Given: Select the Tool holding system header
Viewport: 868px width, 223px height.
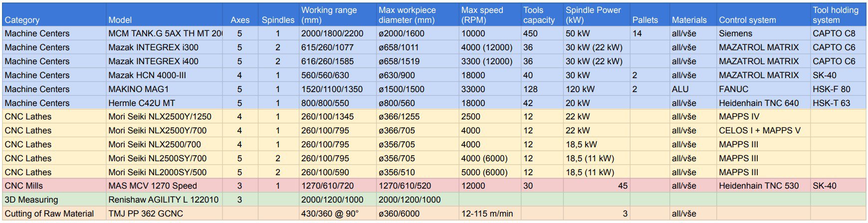Looking at the screenshot, I should pos(838,14).
